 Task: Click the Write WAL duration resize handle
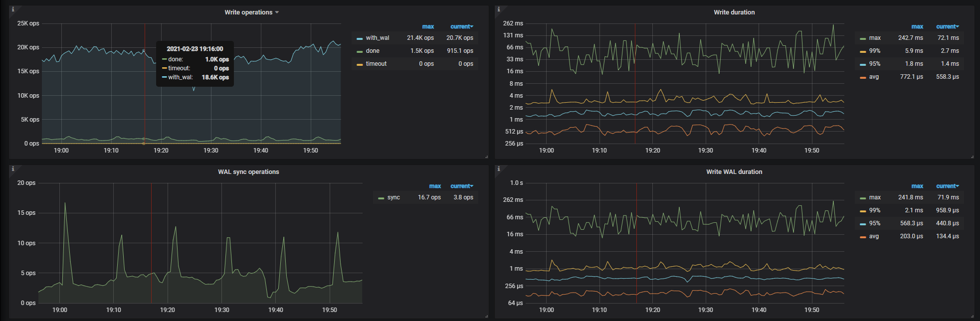point(972,317)
